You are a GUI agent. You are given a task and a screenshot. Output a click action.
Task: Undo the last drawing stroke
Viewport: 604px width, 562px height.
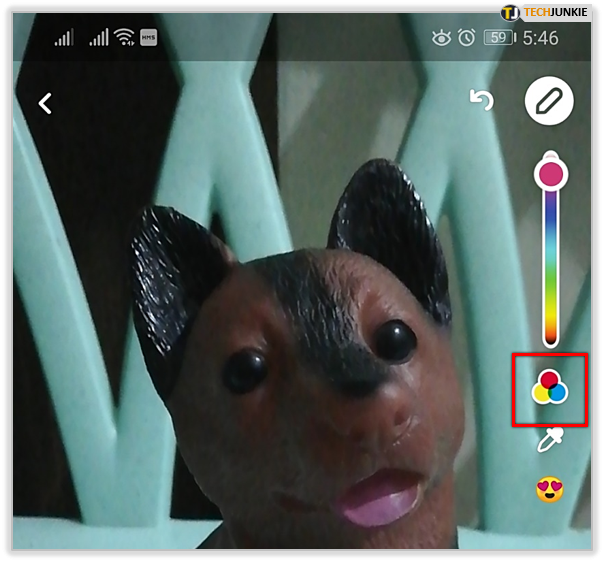click(x=483, y=100)
